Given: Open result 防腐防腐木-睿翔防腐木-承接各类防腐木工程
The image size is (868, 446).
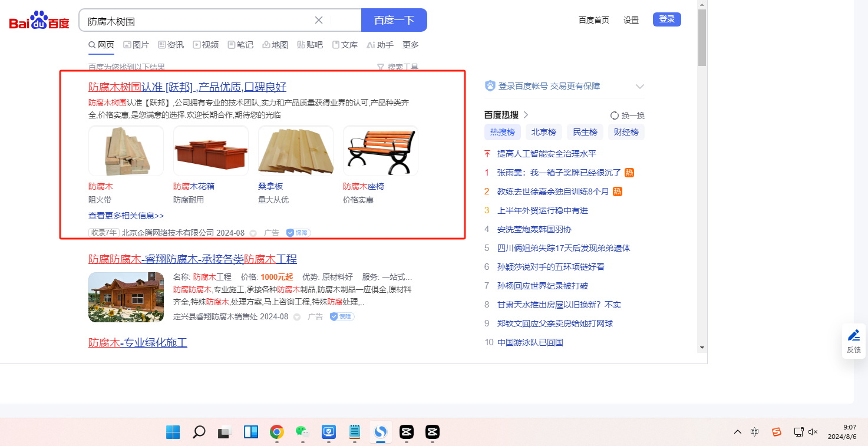Looking at the screenshot, I should [x=193, y=259].
